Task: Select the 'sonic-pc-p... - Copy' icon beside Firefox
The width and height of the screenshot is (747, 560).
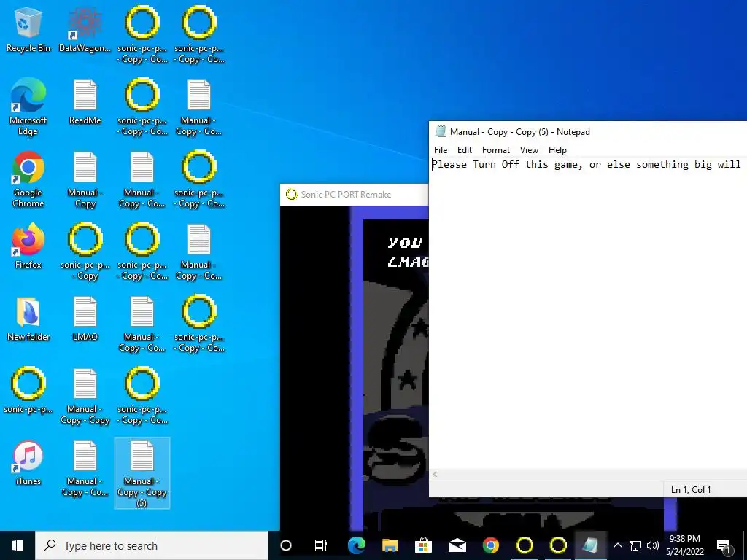Action: click(85, 252)
